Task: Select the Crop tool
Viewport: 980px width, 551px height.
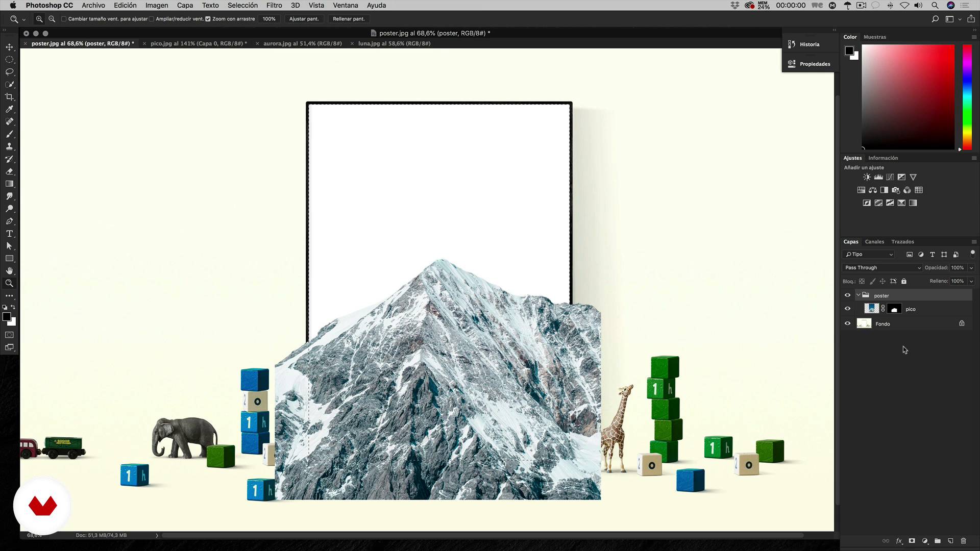Action: (9, 97)
